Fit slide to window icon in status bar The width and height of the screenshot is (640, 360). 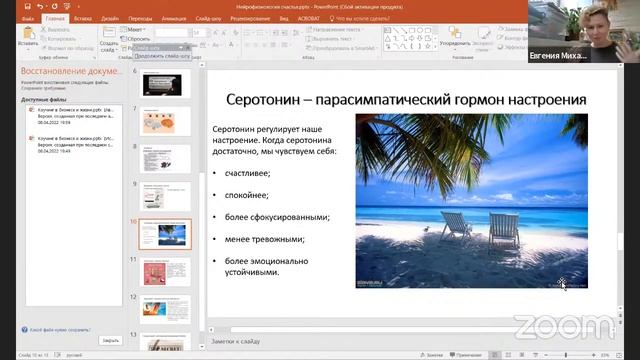[619, 355]
